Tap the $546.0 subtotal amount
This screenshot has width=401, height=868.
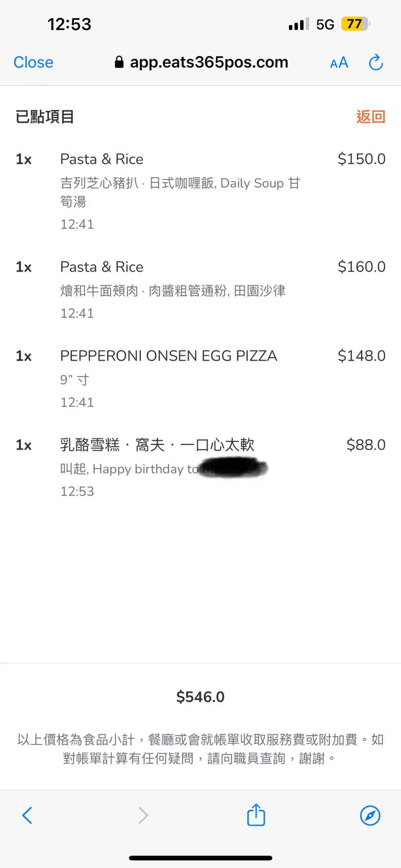tap(200, 697)
